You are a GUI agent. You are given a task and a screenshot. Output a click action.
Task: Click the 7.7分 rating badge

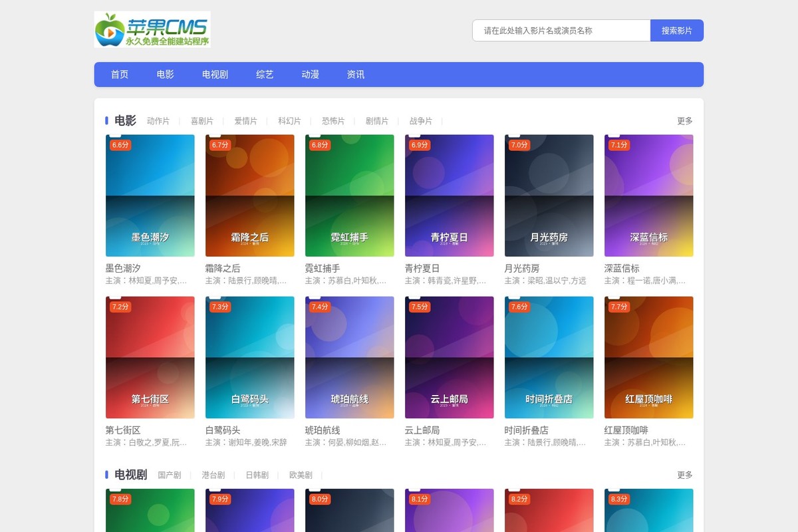(x=619, y=307)
